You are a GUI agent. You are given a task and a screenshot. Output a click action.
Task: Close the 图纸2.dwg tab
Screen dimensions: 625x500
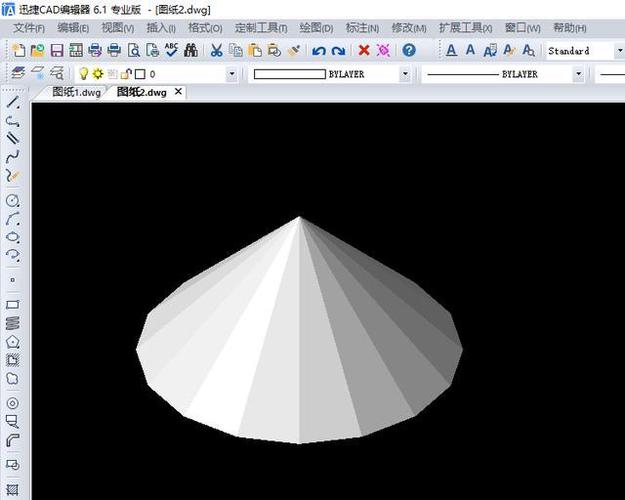[179, 92]
